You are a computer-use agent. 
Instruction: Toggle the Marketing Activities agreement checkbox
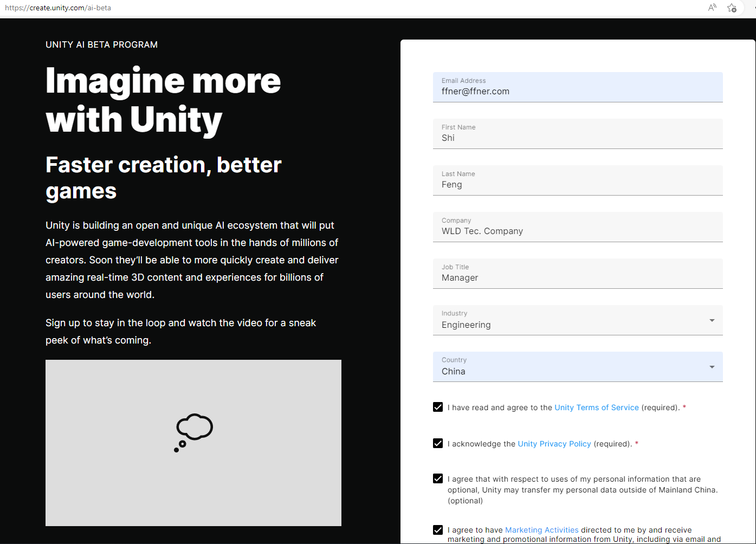coord(438,530)
